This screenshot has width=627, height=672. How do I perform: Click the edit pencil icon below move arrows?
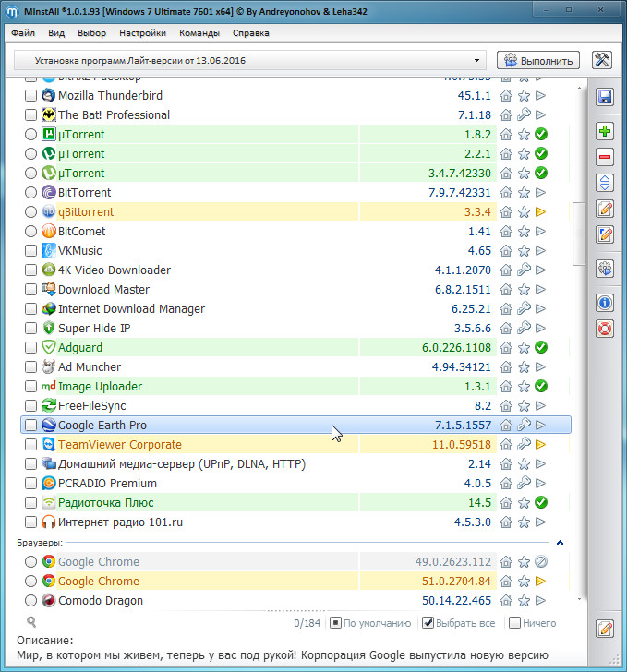click(605, 209)
